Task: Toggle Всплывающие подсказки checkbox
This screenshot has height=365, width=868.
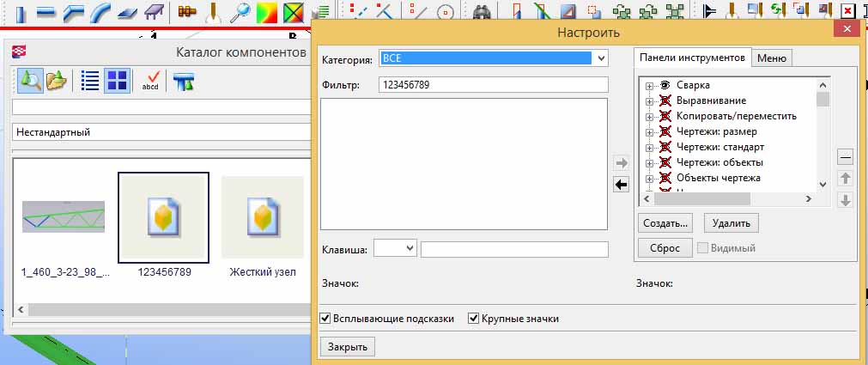Action: pyautogui.click(x=326, y=319)
